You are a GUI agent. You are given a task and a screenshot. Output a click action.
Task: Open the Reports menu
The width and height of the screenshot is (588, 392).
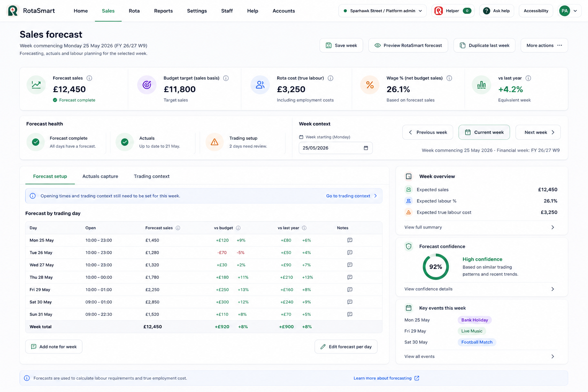(x=163, y=11)
